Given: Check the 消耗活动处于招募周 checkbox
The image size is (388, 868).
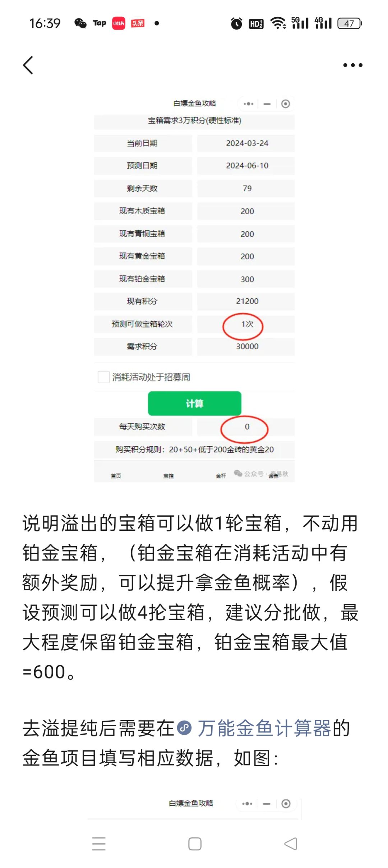Looking at the screenshot, I should [104, 377].
